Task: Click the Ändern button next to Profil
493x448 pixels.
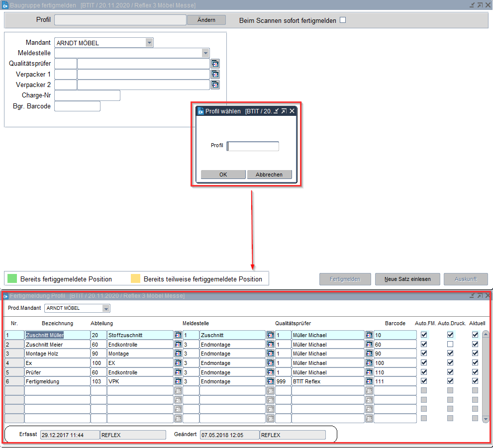Action: (x=206, y=20)
